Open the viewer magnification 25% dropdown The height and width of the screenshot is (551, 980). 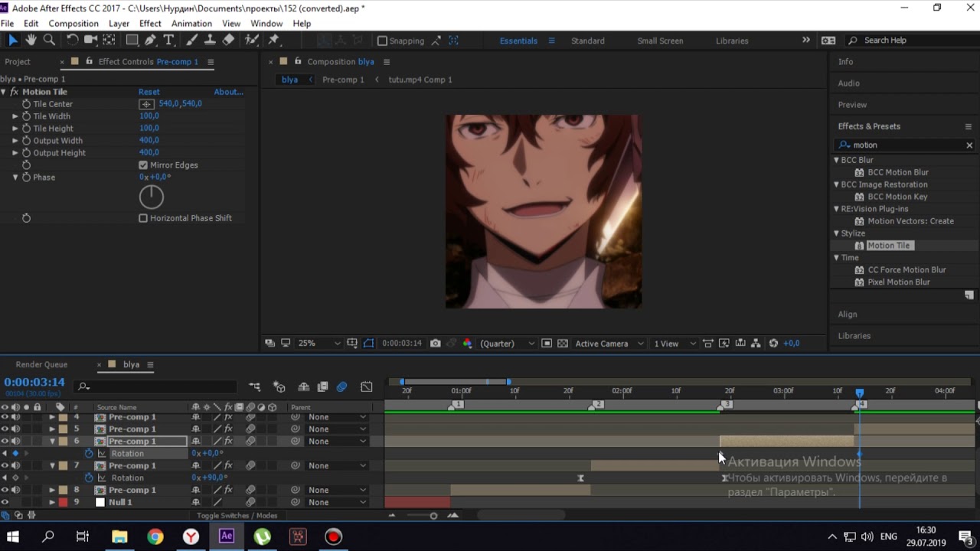[x=319, y=344]
